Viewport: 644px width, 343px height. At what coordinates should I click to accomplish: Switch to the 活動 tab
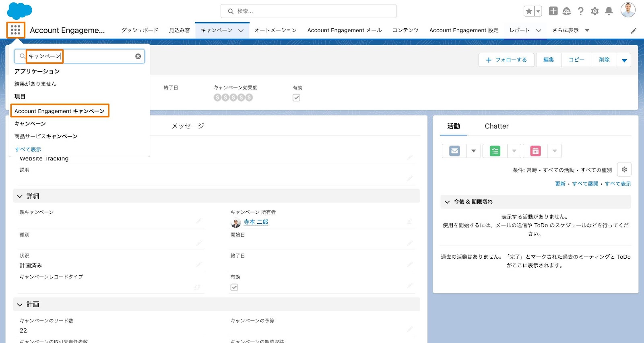click(x=454, y=126)
